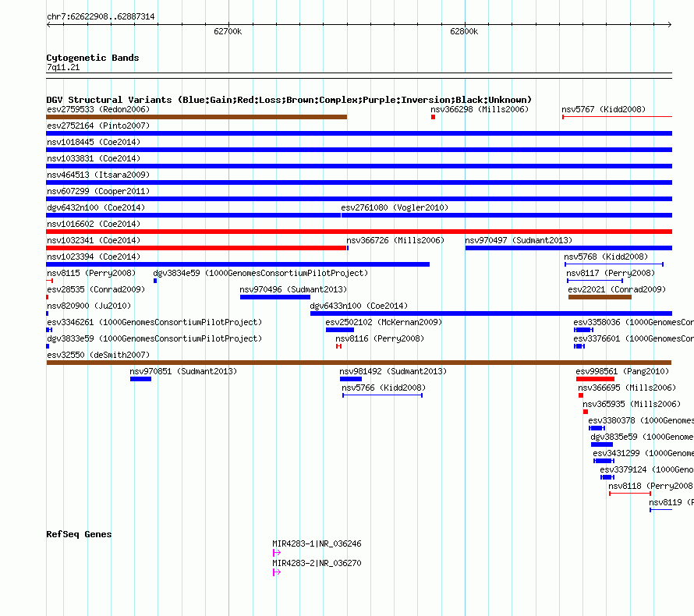Select the nsv1023394 (Coe2014) blue bar
The width and height of the screenshot is (694, 616).
[x=238, y=264]
